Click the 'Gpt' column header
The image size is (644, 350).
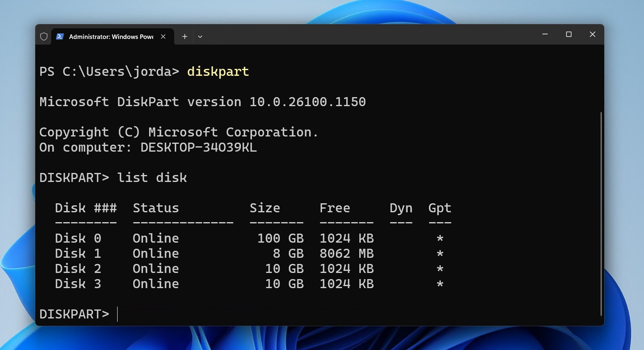(440, 209)
